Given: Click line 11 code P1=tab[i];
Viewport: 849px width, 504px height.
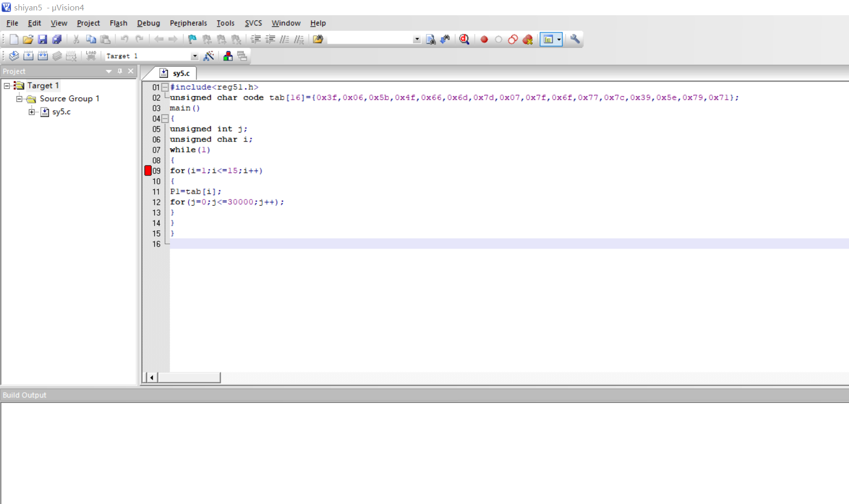Looking at the screenshot, I should tap(196, 192).
